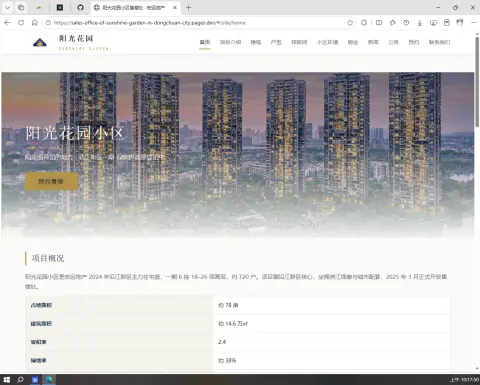Open the Windows Start menu

coord(7,379)
